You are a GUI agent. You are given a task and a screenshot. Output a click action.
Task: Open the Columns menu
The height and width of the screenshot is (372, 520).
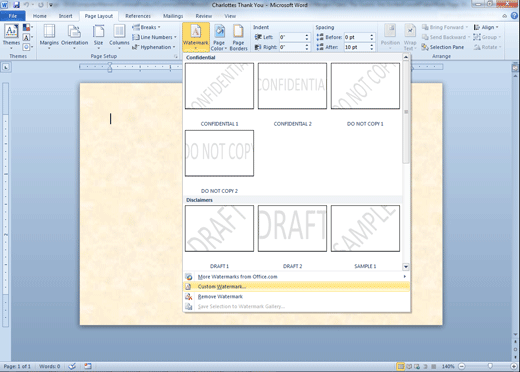(119, 37)
